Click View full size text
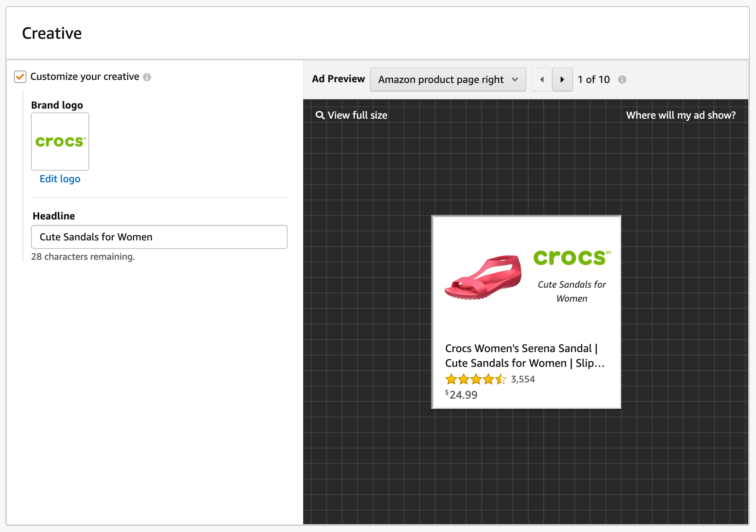756x532 pixels. tap(357, 115)
